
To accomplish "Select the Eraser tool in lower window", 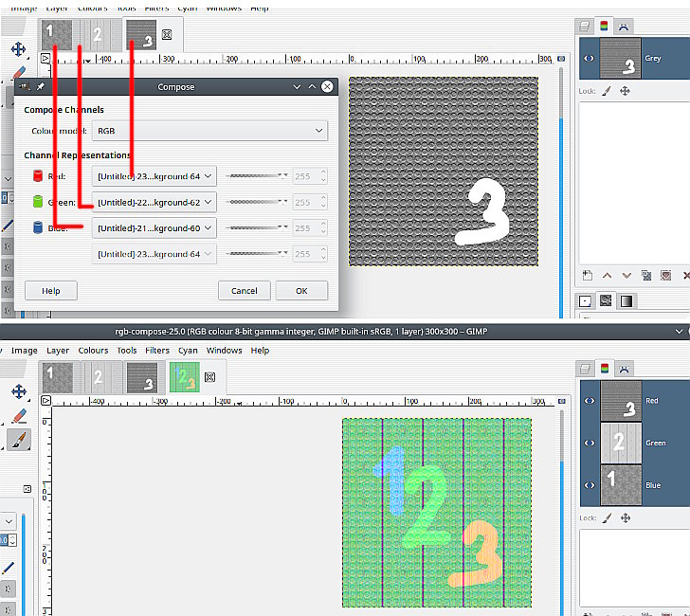I will 20,416.
